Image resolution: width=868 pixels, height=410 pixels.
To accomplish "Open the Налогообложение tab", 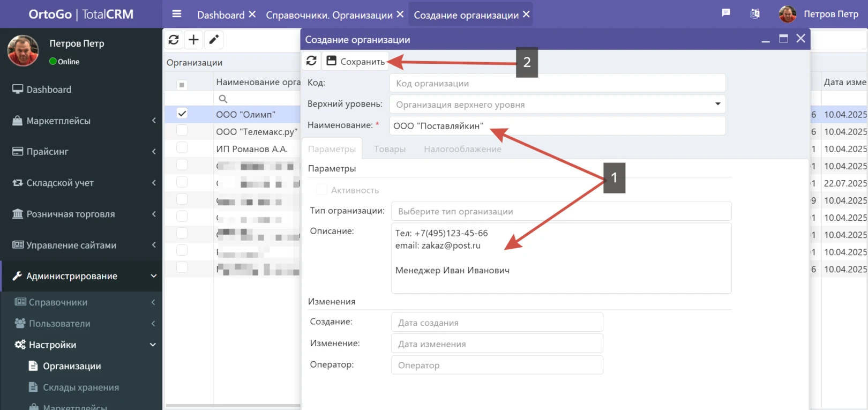I will tap(462, 149).
